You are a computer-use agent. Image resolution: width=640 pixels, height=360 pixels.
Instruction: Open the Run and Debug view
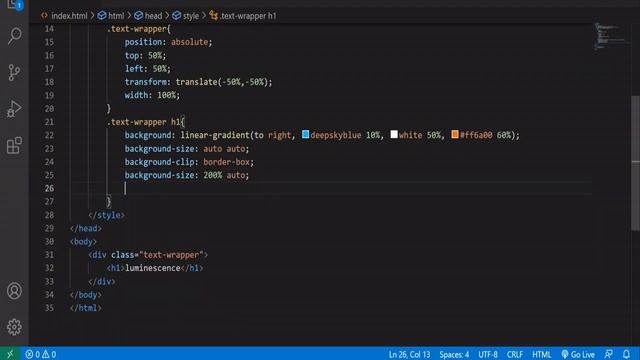click(x=14, y=109)
